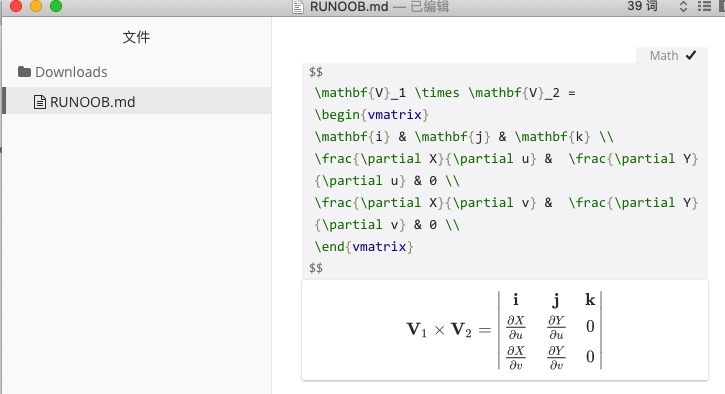Click the closing $$ line of the math block
The height and width of the screenshot is (394, 725).
[316, 268]
